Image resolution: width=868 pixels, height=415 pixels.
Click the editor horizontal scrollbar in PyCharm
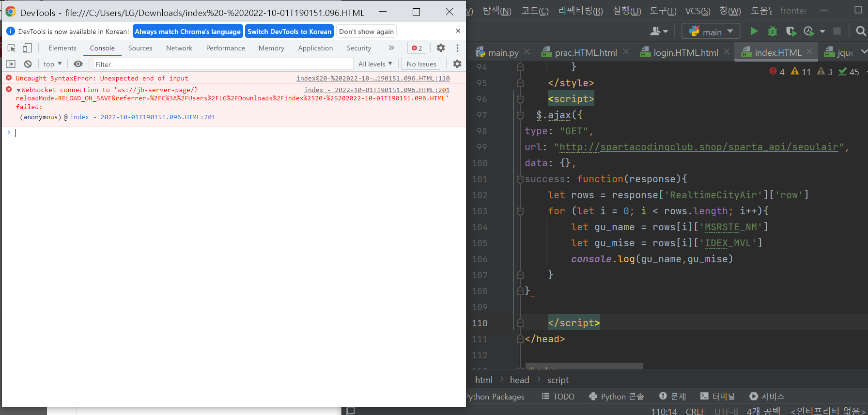pos(585,366)
